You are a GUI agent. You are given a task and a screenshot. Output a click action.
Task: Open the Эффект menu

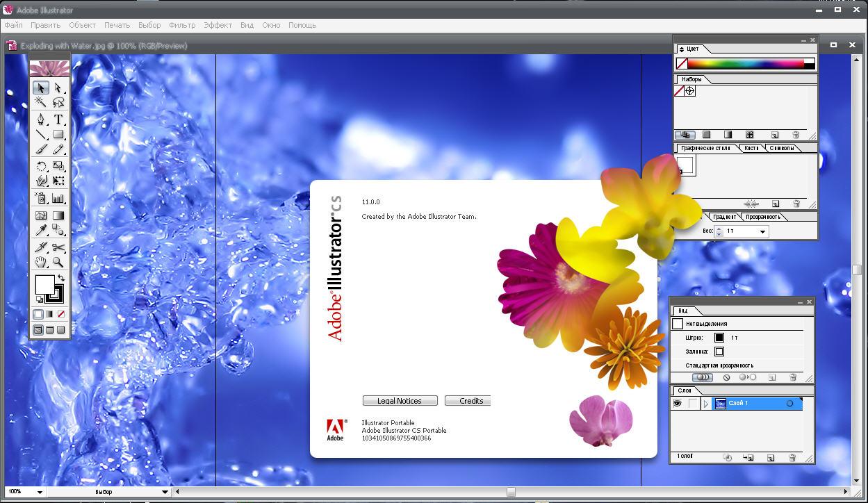[218, 25]
